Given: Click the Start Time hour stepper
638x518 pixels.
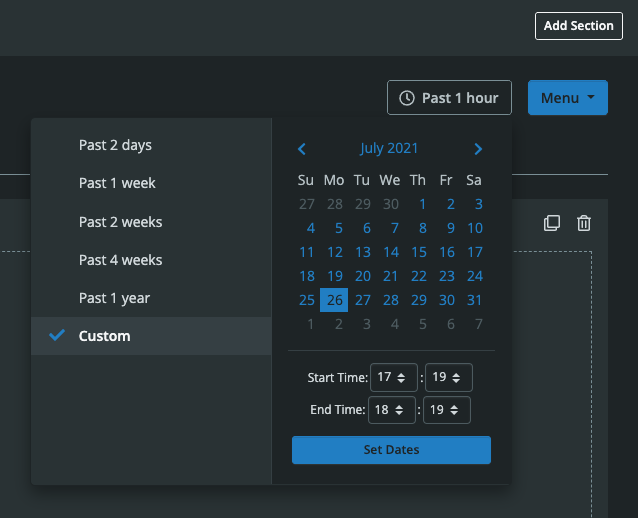Looking at the screenshot, I should pos(393,377).
